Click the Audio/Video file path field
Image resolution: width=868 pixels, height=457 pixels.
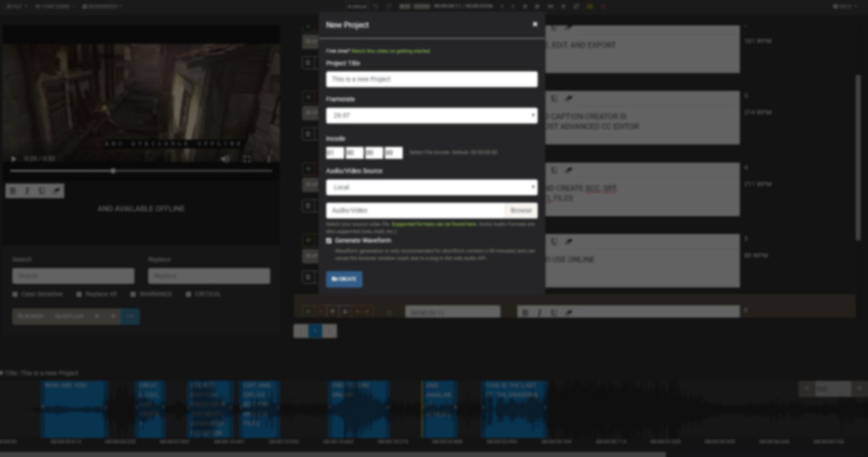point(415,210)
